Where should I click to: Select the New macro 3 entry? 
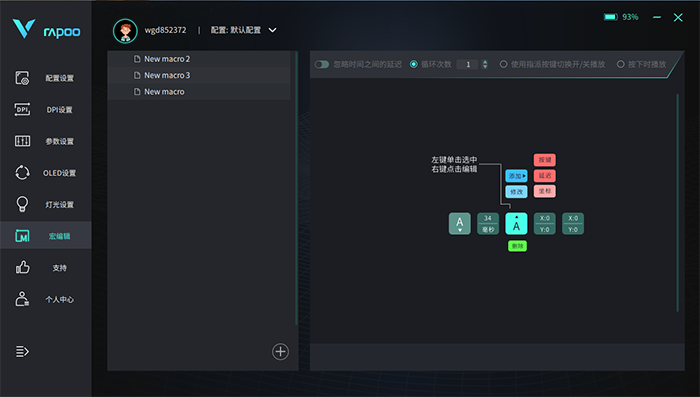coord(199,75)
